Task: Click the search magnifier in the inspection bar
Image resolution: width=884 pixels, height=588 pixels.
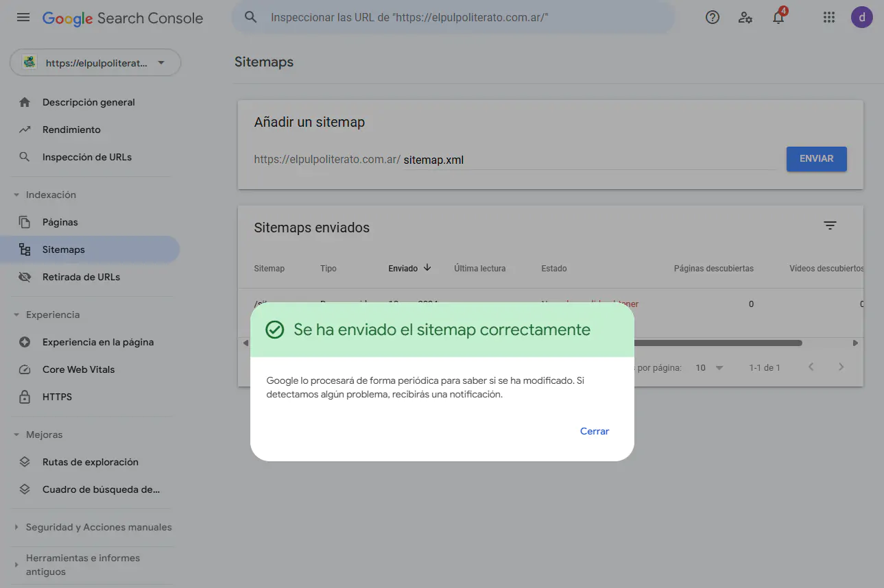Action: pyautogui.click(x=250, y=16)
